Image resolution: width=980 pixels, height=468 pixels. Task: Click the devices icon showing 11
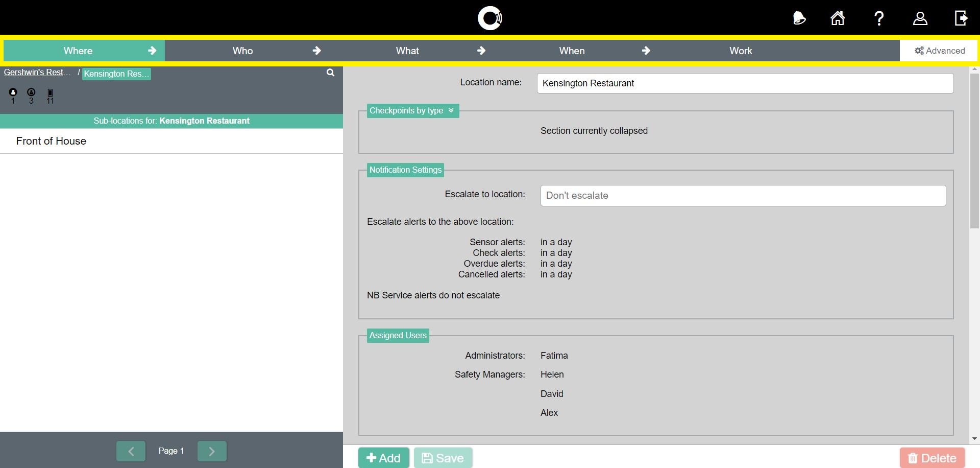pos(50,92)
